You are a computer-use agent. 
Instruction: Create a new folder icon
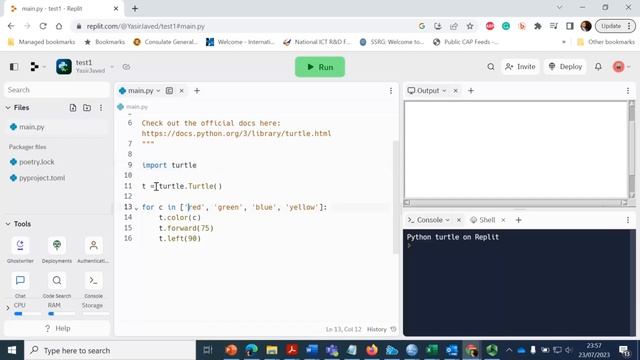87,108
